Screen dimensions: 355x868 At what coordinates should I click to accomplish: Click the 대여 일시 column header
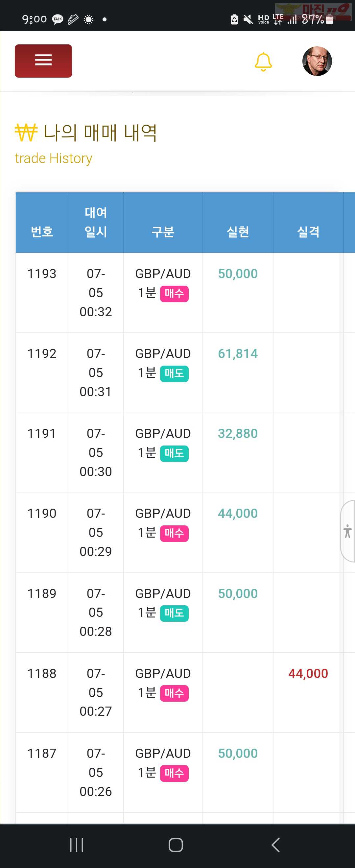96,222
